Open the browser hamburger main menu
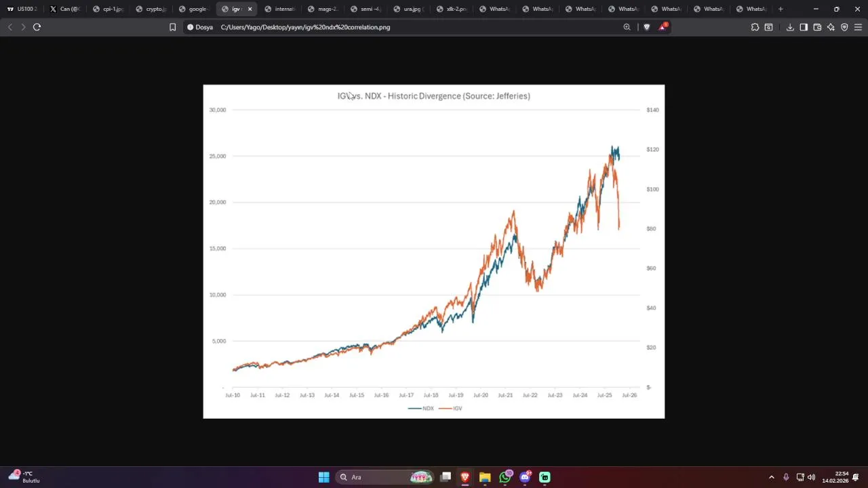This screenshot has width=868, height=488. point(858,27)
